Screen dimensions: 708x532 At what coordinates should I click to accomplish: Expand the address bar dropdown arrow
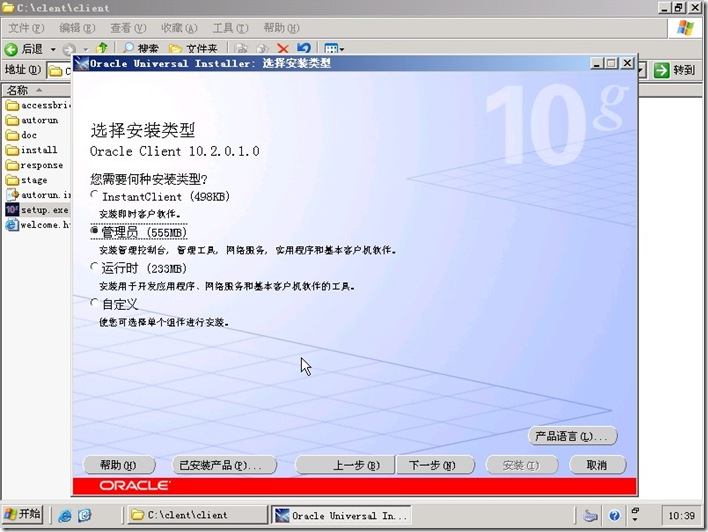642,70
